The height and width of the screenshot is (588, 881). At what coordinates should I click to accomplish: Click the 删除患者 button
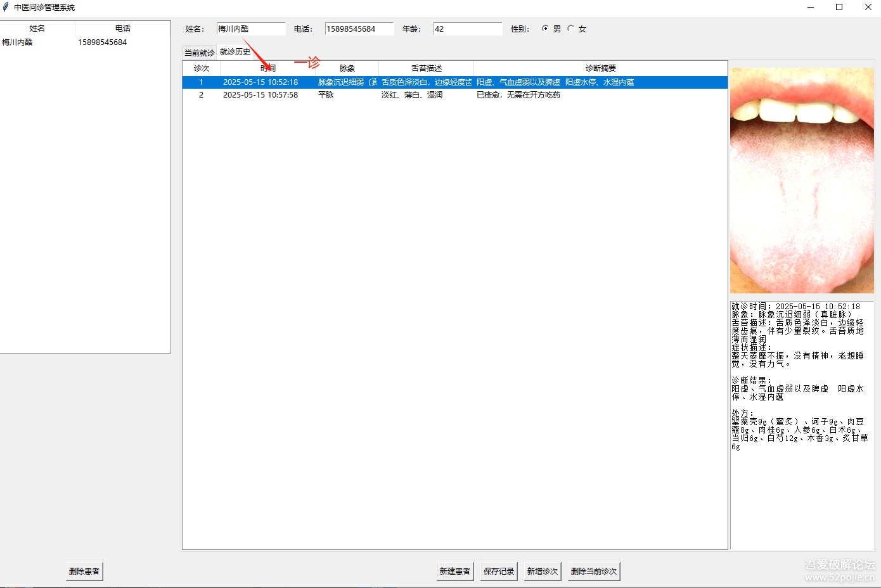[84, 571]
